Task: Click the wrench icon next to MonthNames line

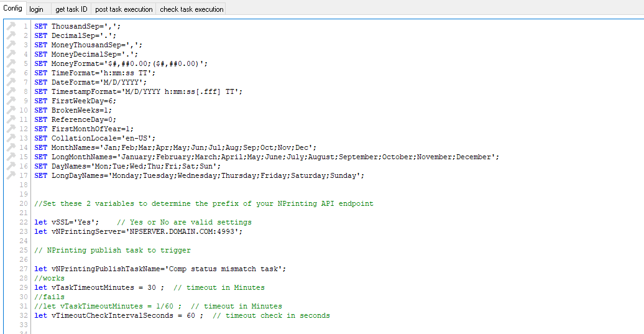Action: pos(11,147)
